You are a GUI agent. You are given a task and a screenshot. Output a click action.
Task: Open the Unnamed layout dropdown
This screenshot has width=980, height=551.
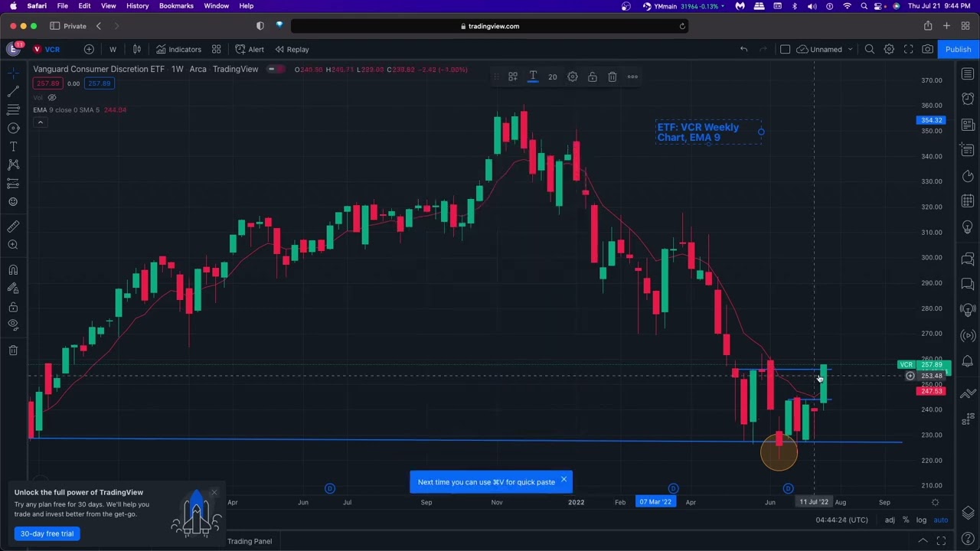pyautogui.click(x=825, y=49)
